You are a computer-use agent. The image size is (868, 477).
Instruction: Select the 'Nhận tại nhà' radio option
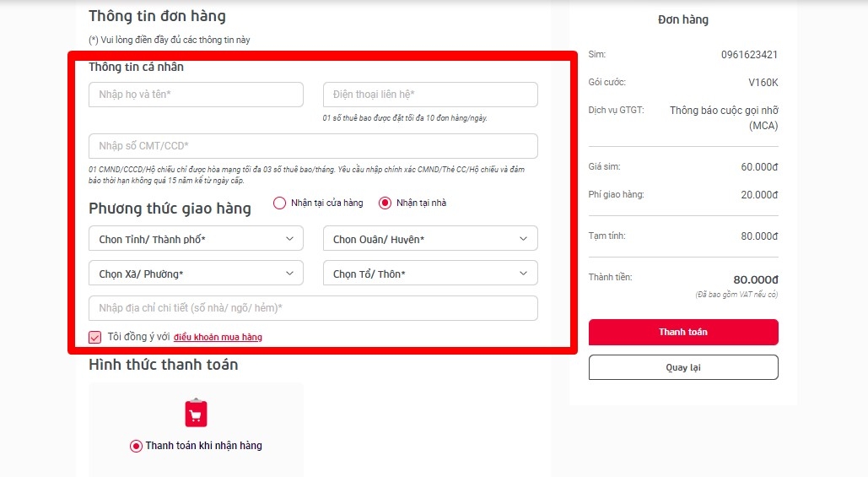[x=385, y=203]
